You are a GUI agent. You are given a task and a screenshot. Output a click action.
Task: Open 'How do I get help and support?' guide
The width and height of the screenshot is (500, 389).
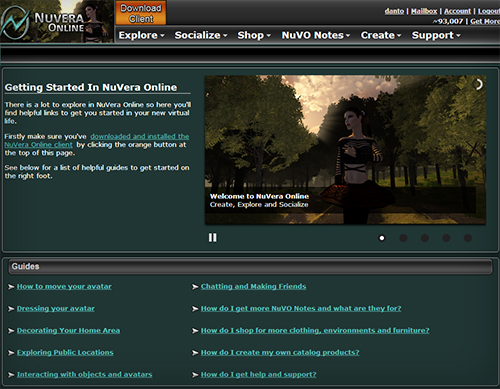pyautogui.click(x=259, y=375)
